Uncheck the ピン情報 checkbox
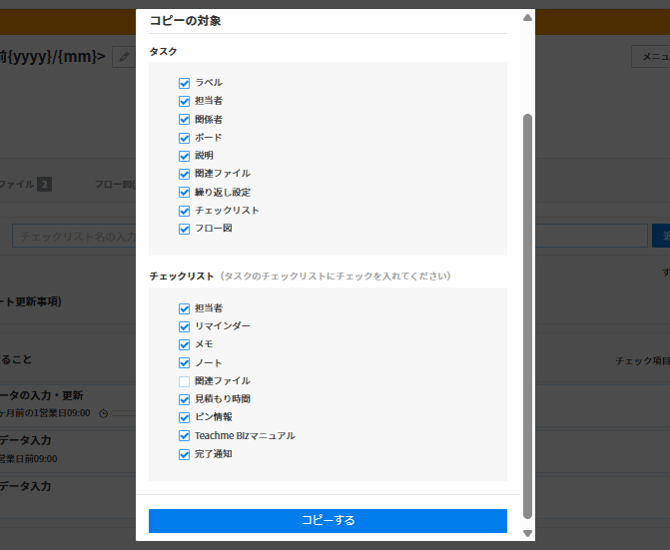The image size is (670, 550). click(184, 417)
